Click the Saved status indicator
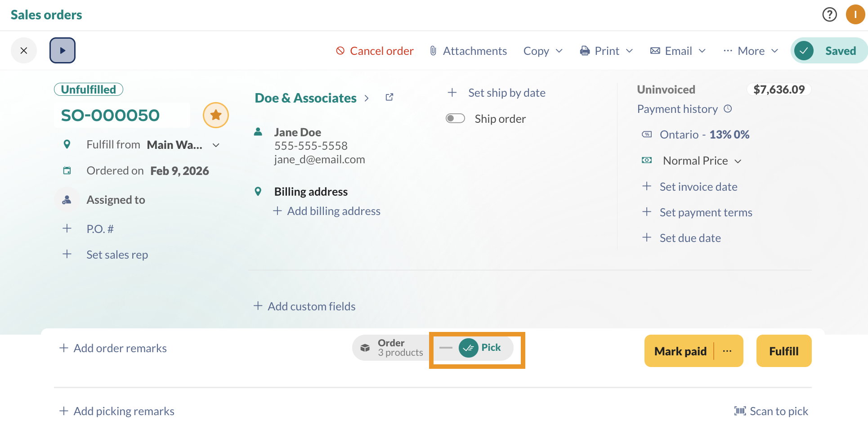 tap(829, 50)
